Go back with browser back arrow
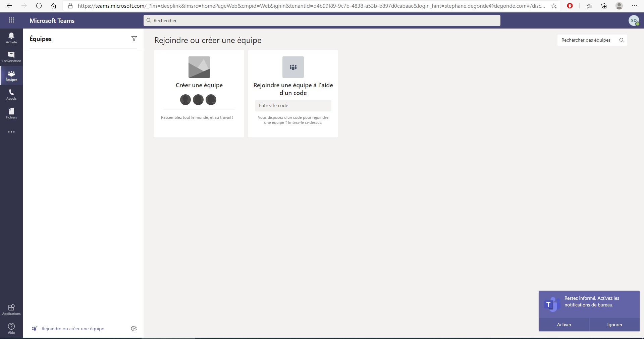The height and width of the screenshot is (339, 644). click(x=9, y=6)
